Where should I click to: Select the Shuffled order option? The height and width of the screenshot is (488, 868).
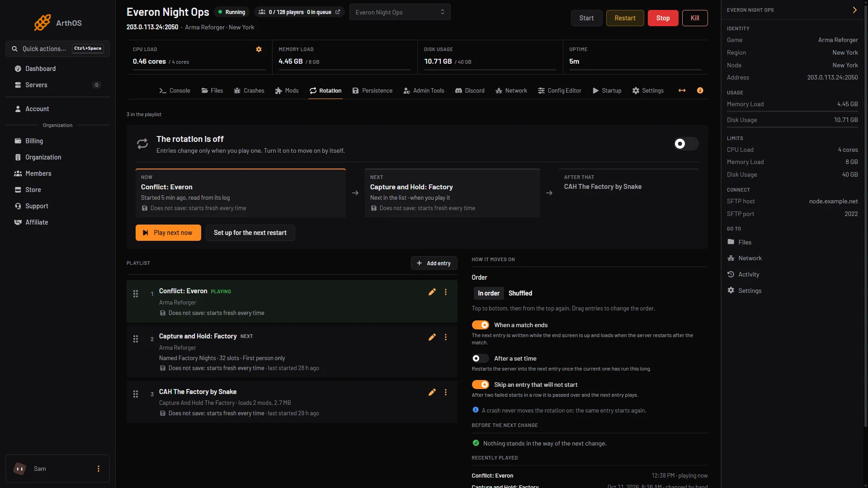(x=520, y=293)
